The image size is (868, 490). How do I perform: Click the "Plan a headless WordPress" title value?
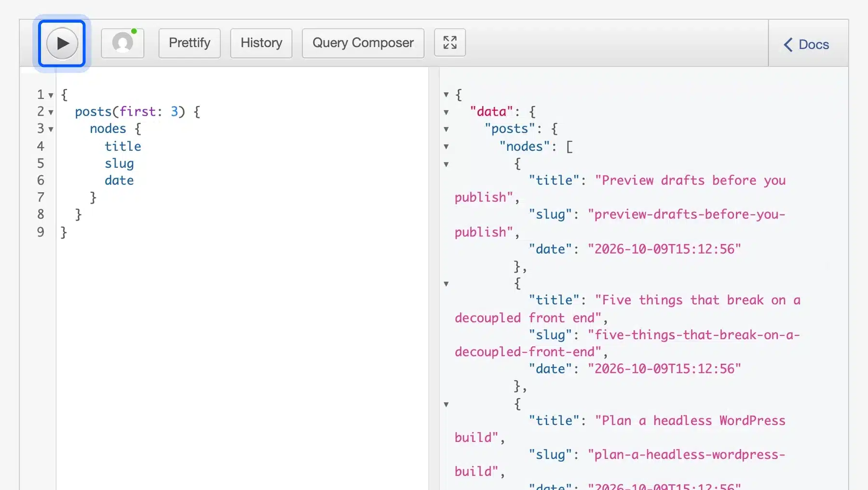691,421
